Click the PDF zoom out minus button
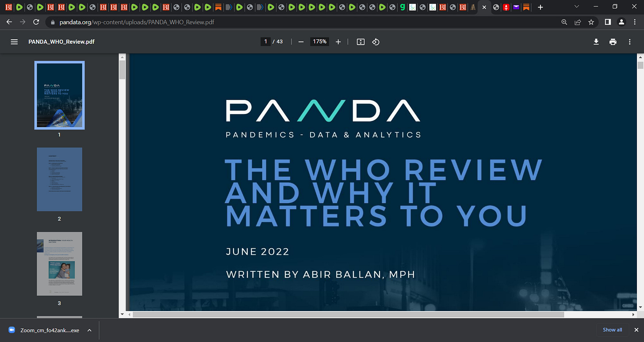Viewport: 644px width, 342px height. [301, 42]
